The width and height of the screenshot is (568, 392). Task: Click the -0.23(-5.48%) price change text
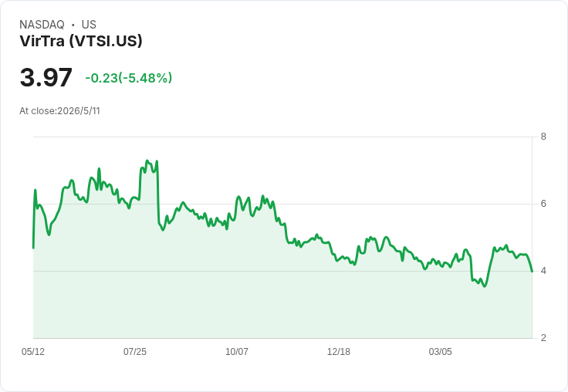[129, 78]
